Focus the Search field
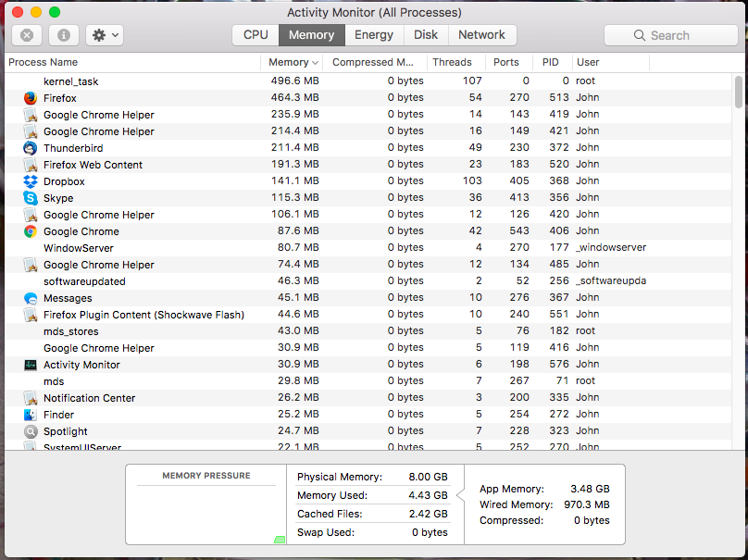This screenshot has height=560, width=748. point(671,35)
